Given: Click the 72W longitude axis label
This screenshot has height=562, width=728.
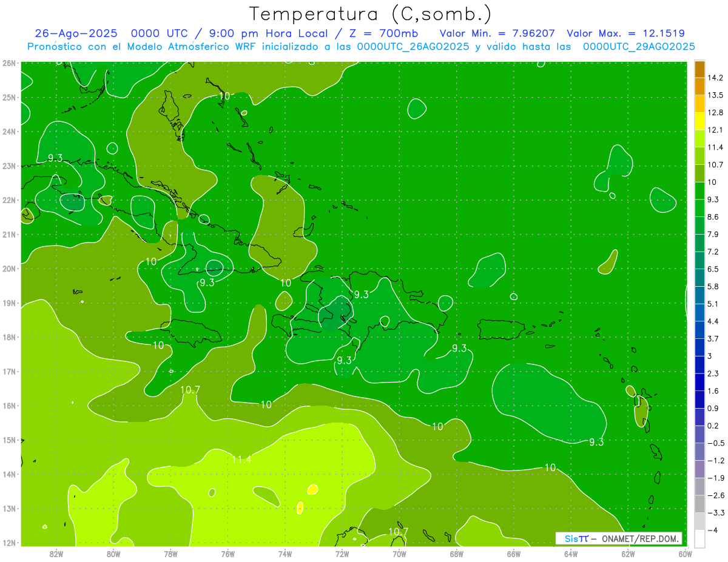Looking at the screenshot, I should click(x=342, y=553).
